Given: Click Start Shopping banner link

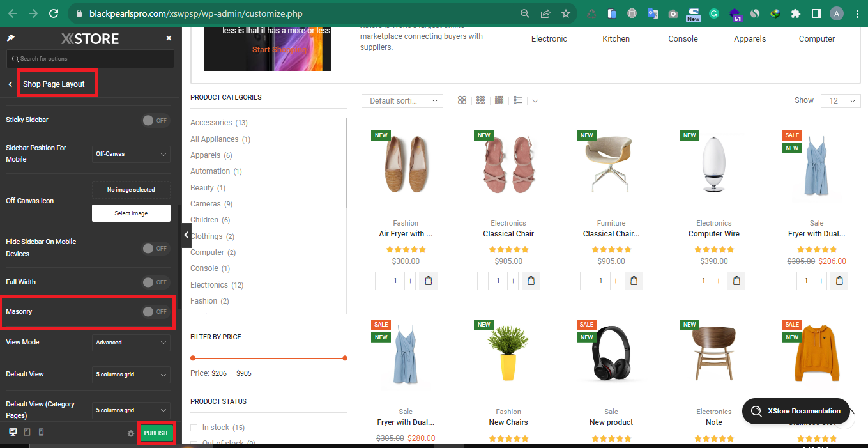Looking at the screenshot, I should coord(279,50).
